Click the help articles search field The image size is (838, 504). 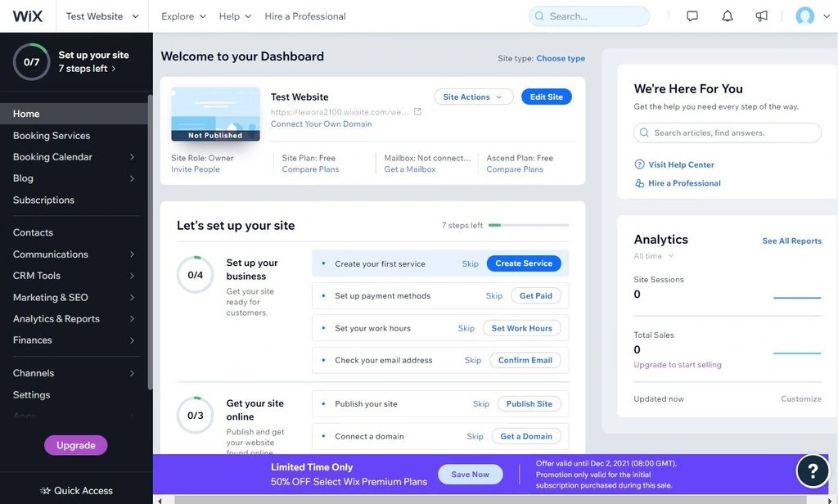[728, 133]
